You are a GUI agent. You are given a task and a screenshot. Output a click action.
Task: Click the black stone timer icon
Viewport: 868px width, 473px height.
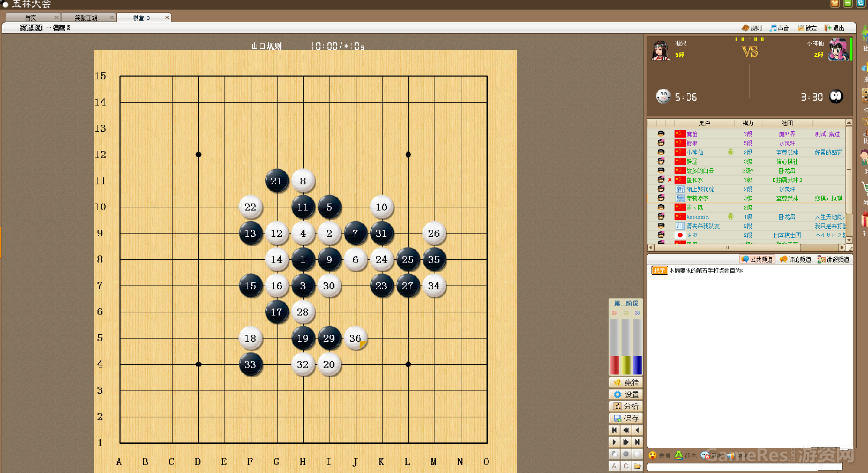836,96
